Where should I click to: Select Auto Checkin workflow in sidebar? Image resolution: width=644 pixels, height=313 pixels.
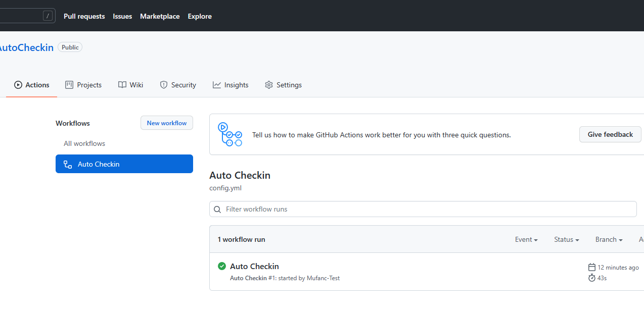(x=124, y=164)
